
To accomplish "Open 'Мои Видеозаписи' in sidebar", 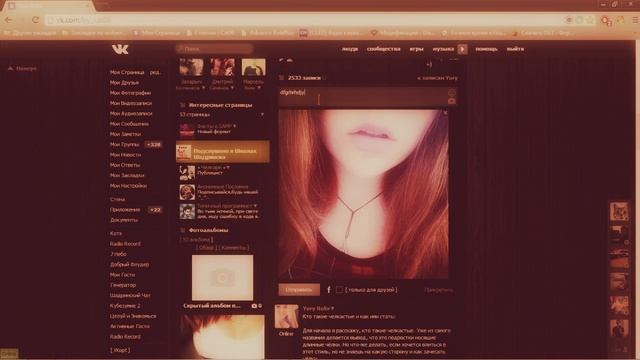I will point(131,103).
